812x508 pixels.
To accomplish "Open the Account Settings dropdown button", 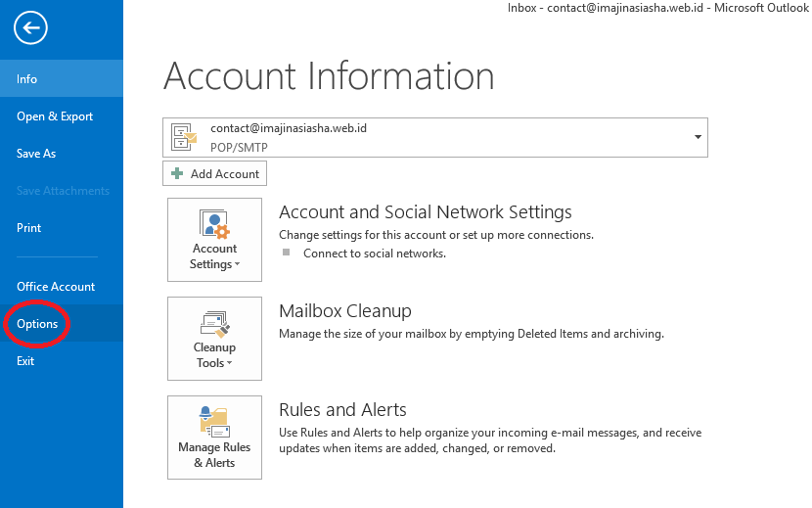I will [x=214, y=240].
